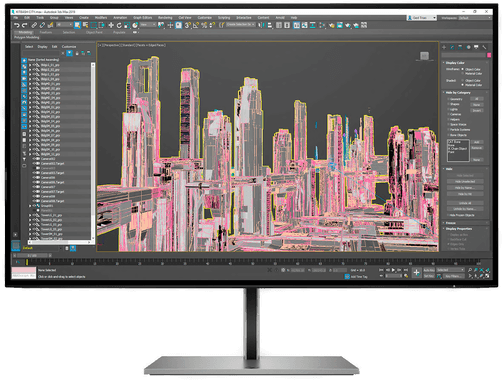Click the Hide Unselected button
Viewport: 502px width, 380px height.
[x=465, y=181]
